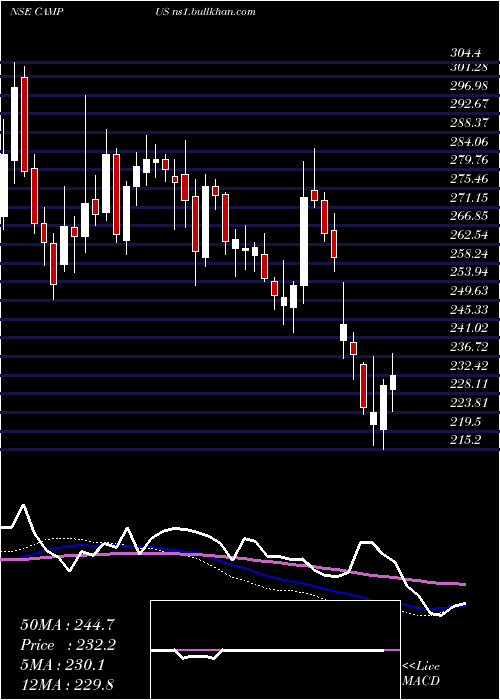Click the NSE CAMP ticker label
Viewport: 500px width, 700px height.
pos(37,11)
